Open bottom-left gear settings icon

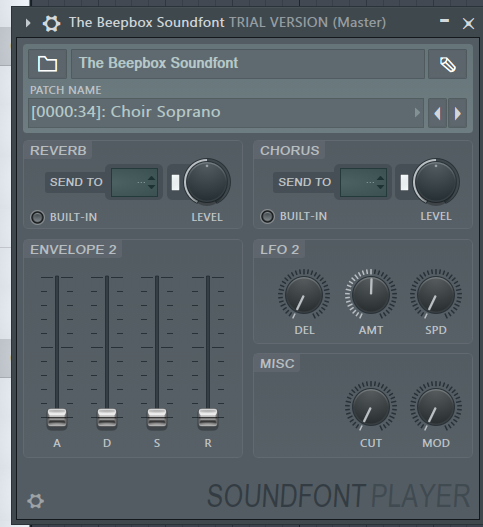tap(35, 501)
